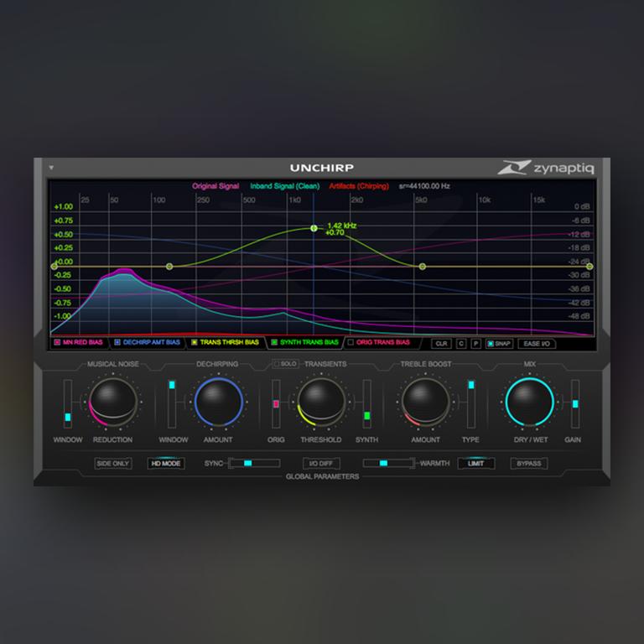
Task: Toggle the SNAP option
Action: [x=499, y=344]
